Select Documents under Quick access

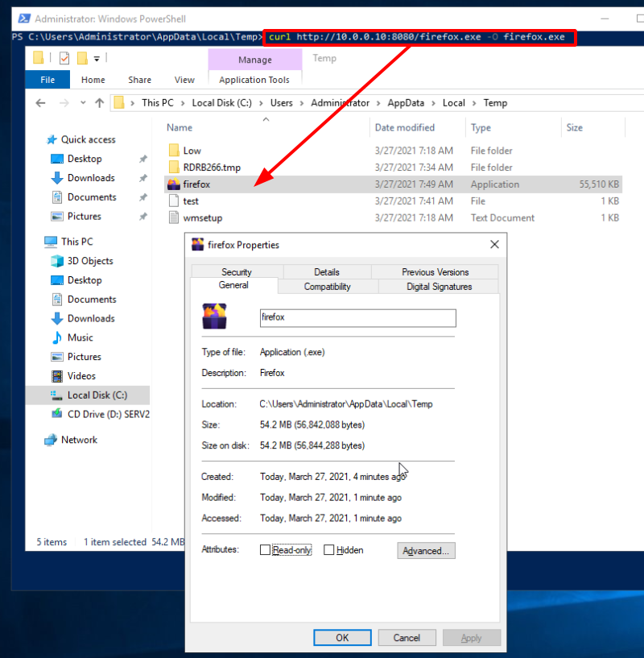[x=92, y=197]
